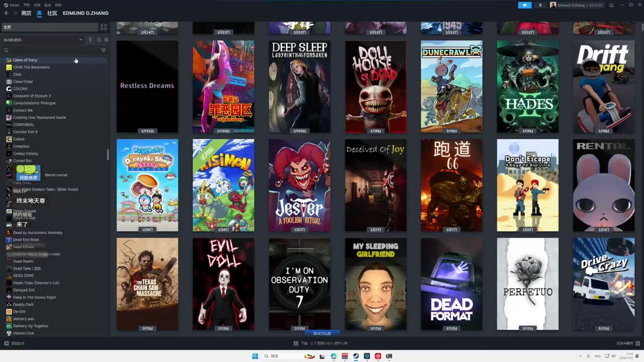Open the 商店 (Store) tab

[26, 13]
